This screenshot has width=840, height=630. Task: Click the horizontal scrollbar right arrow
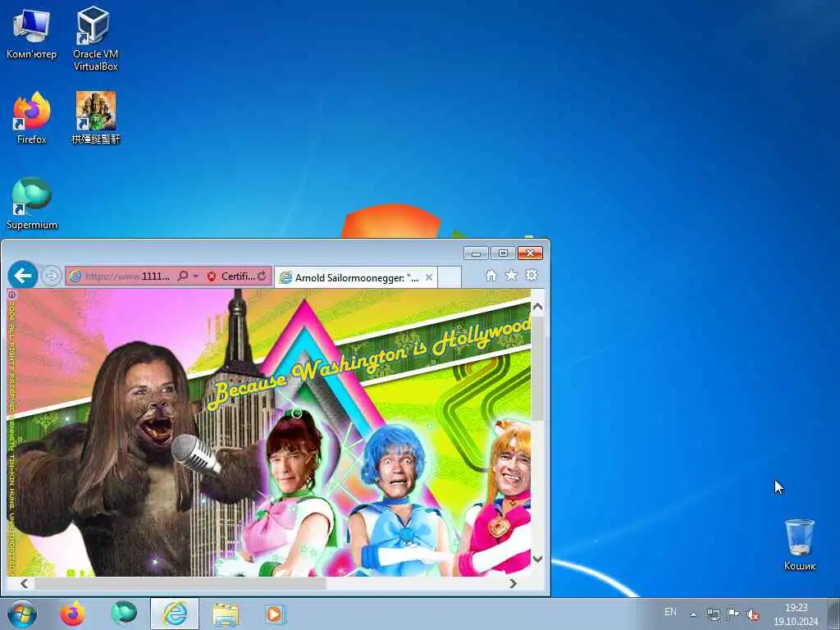pos(514,583)
